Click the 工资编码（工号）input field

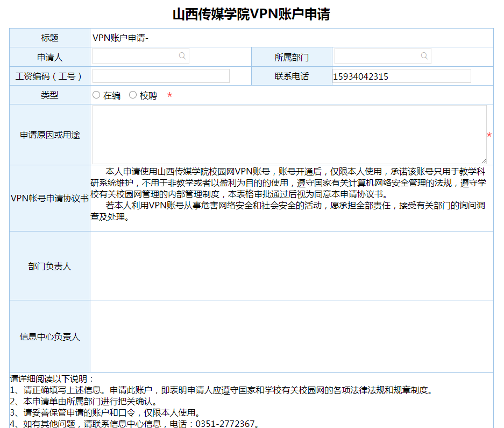click(x=161, y=76)
